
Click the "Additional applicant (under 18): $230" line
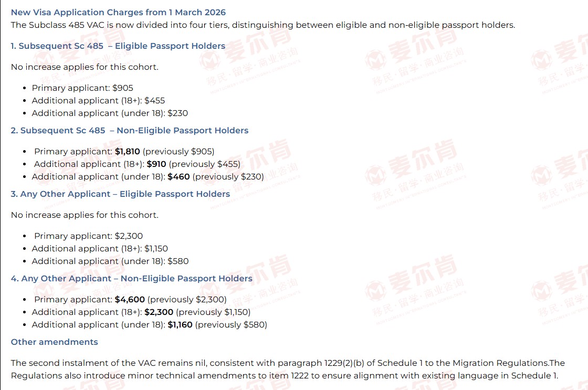tap(110, 113)
